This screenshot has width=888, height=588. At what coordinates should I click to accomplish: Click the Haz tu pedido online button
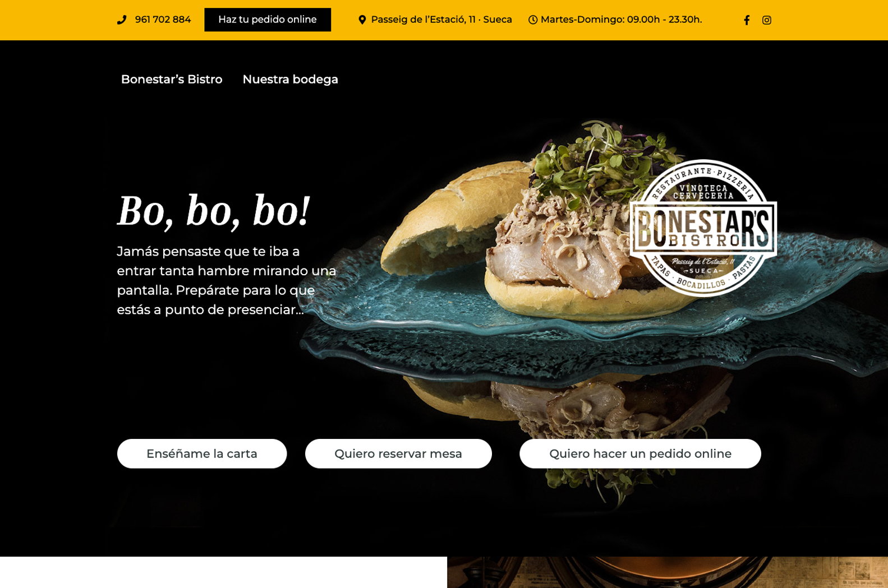(x=268, y=20)
